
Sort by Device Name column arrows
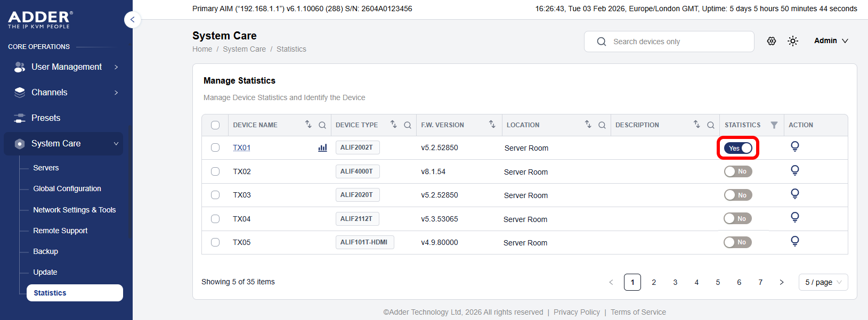click(308, 124)
